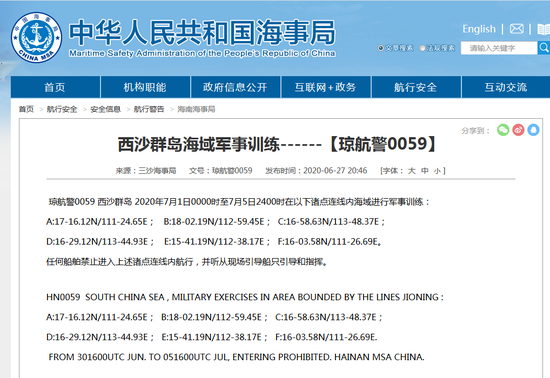Set font size to 中
The image size is (550, 378).
coord(425,171)
